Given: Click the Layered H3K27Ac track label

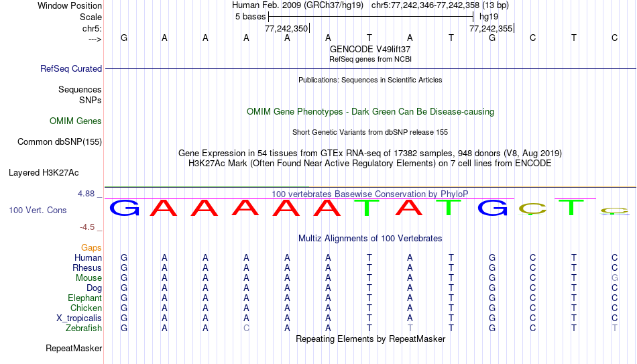Looking at the screenshot, I should pyautogui.click(x=44, y=173).
